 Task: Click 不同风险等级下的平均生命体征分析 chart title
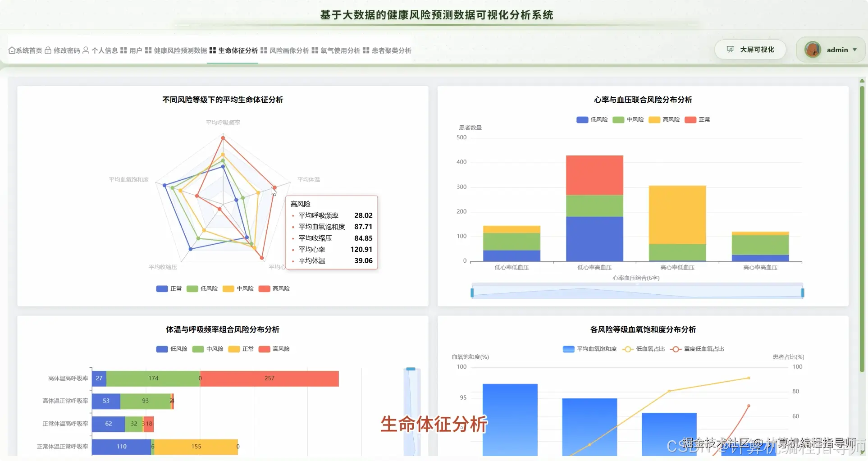coord(223,100)
